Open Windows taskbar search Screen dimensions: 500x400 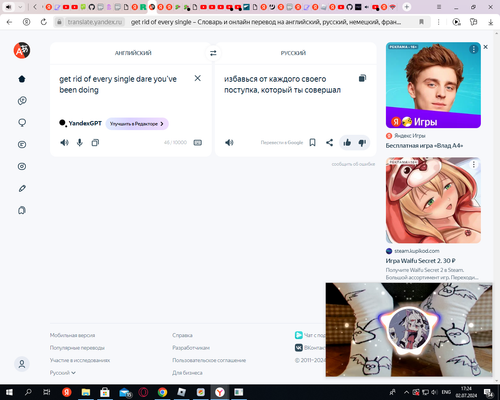[x=28, y=392]
